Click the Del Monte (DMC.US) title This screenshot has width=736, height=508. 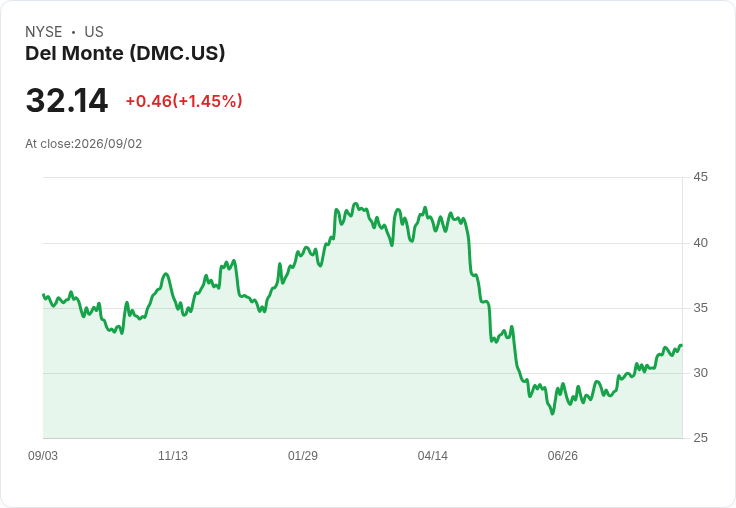(x=125, y=53)
